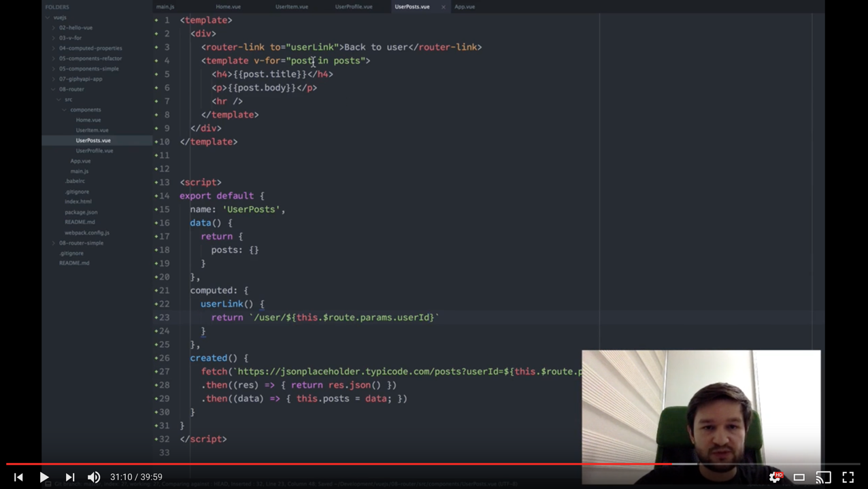Skip to the previous video
868x489 pixels.
[x=18, y=477]
